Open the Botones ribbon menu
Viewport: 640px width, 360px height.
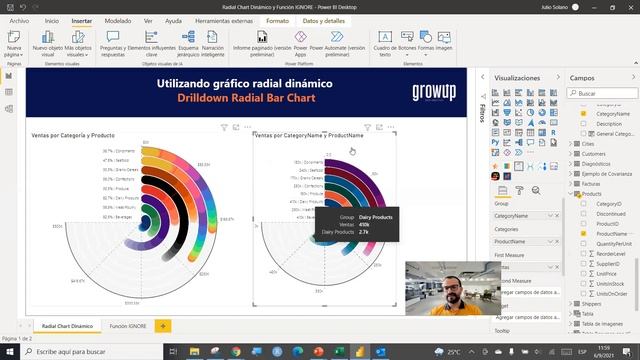click(x=407, y=43)
